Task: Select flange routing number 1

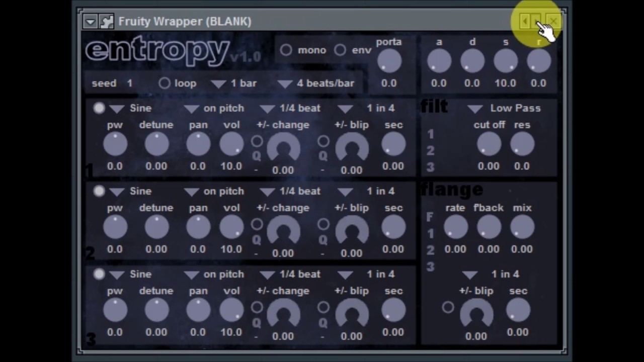Action: 431,234
